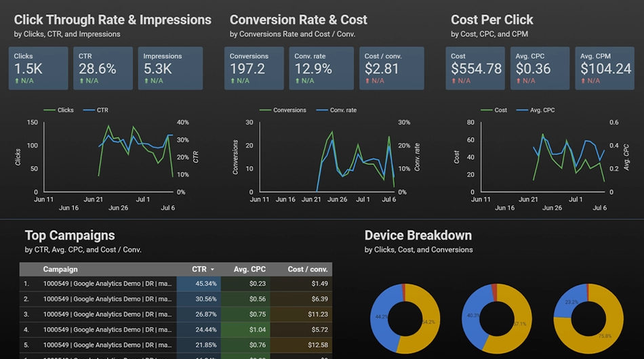The image size is (644, 359).
Task: Click the 45.34% CTR cell
Action: click(x=199, y=284)
